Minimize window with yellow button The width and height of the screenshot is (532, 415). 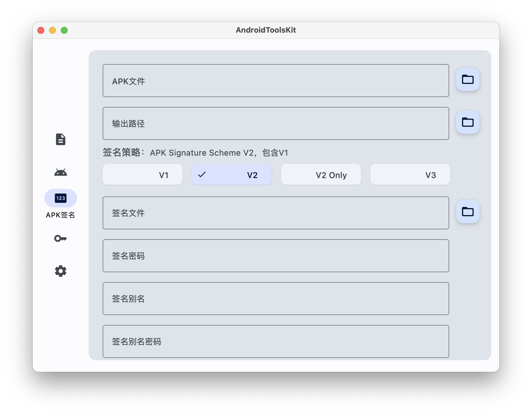coord(52,30)
